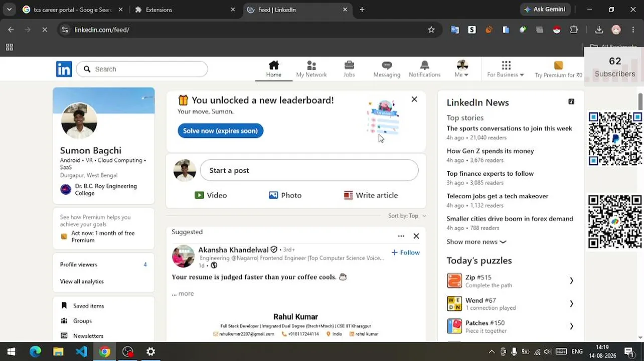The width and height of the screenshot is (644, 361).
Task: Stop loading the page
Action: tap(45, 30)
